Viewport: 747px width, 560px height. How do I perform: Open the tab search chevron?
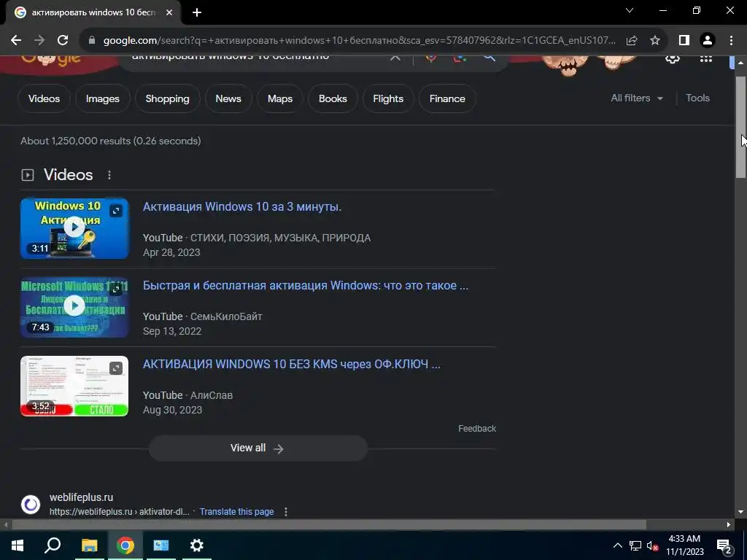630,10
